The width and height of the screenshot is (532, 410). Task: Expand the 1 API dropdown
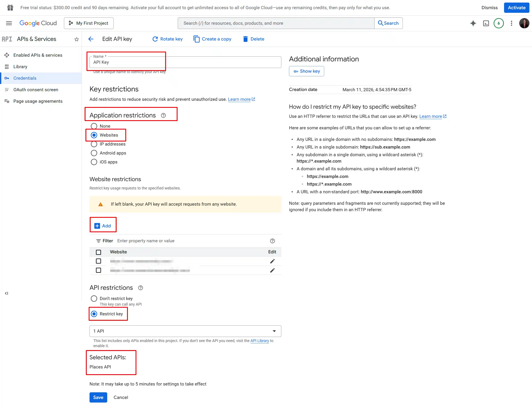tap(185, 331)
